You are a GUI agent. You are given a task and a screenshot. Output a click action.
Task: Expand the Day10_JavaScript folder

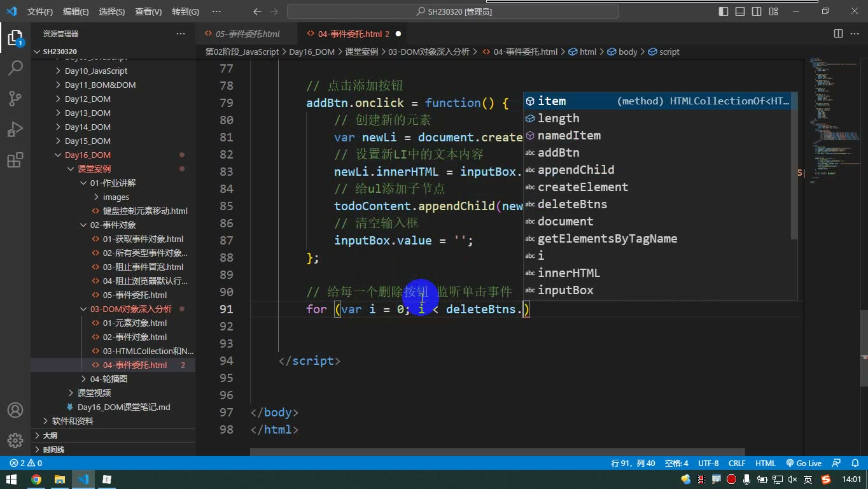point(96,71)
